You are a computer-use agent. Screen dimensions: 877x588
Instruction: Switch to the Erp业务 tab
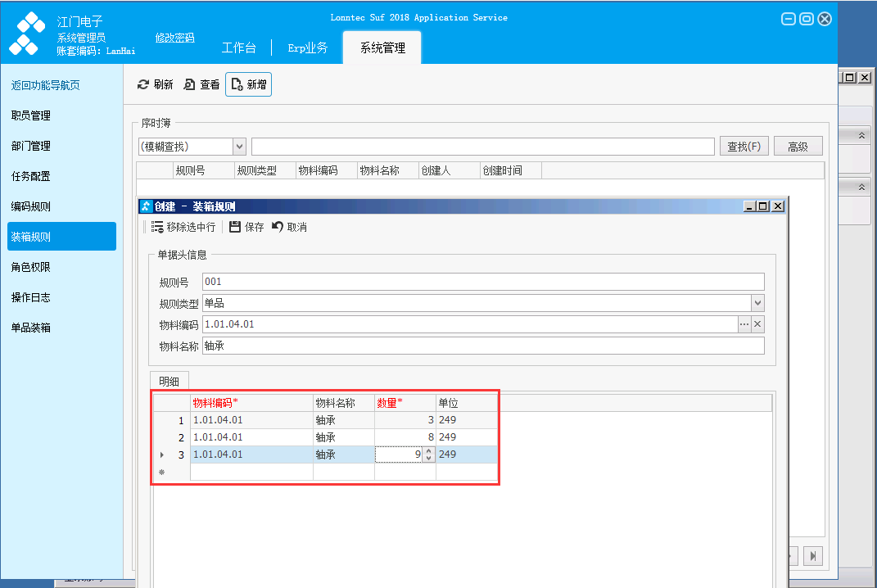[x=308, y=48]
